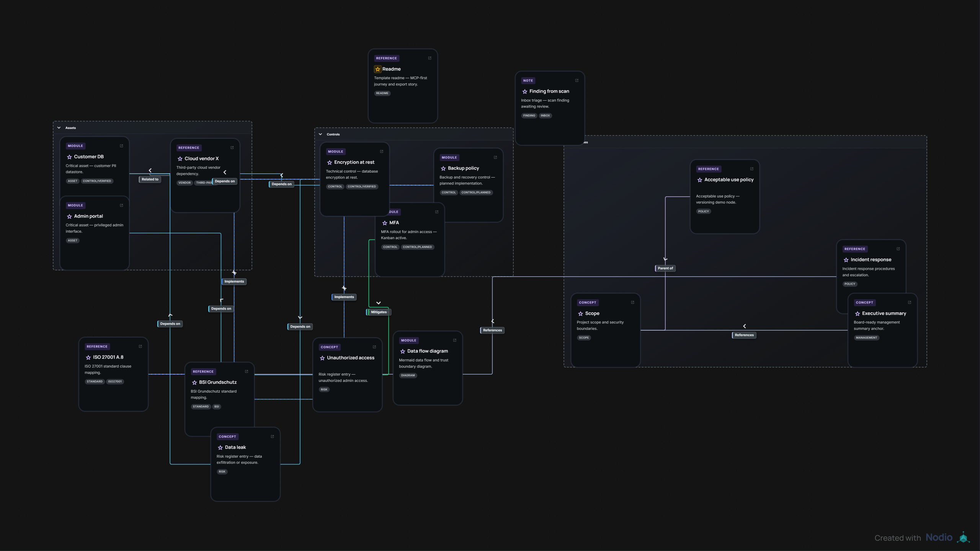Click Implements label below Encryption at rest

344,297
